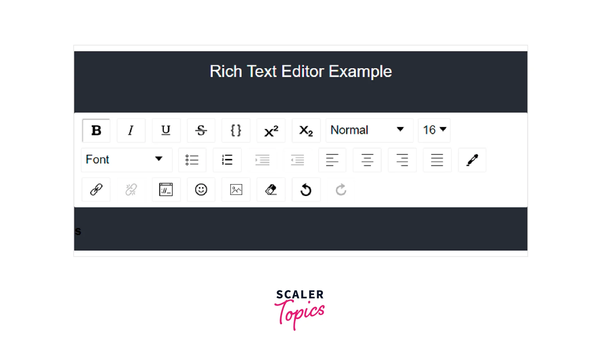The height and width of the screenshot is (364, 599).
Task: Toggle Underline formatting button
Action: [x=166, y=131]
